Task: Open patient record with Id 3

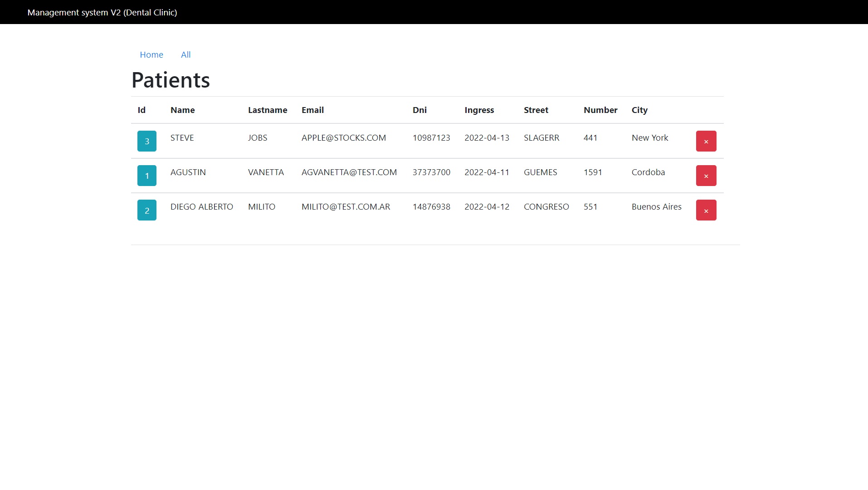Action: (147, 141)
